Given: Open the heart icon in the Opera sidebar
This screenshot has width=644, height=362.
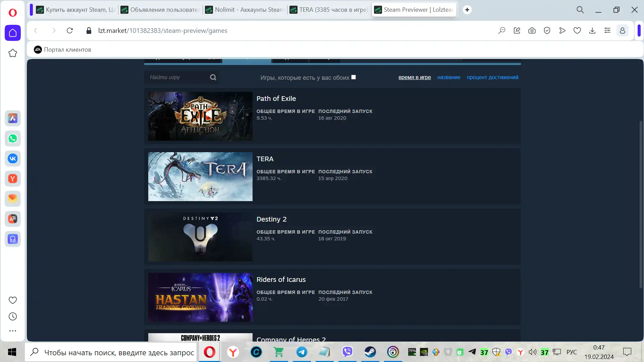Looking at the screenshot, I should (x=13, y=300).
